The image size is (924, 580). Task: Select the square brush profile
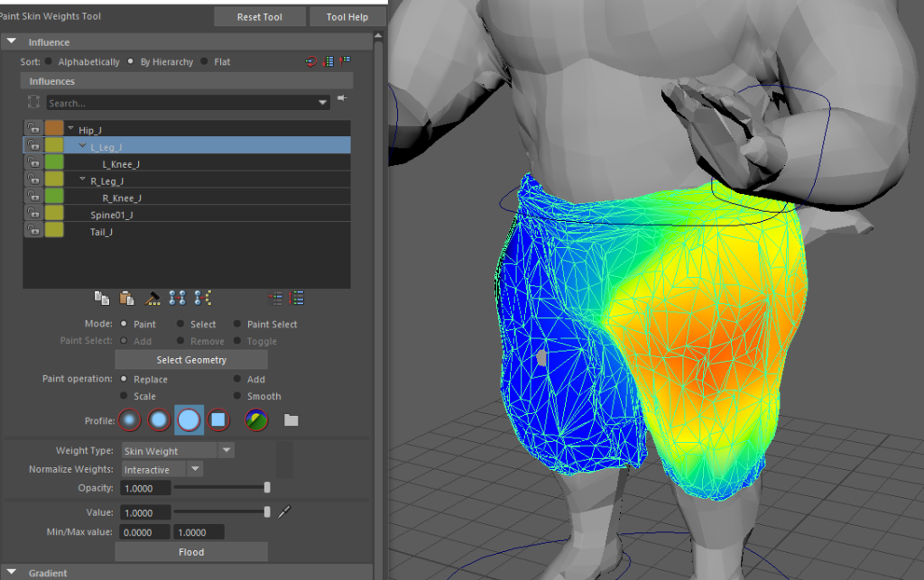tap(217, 419)
